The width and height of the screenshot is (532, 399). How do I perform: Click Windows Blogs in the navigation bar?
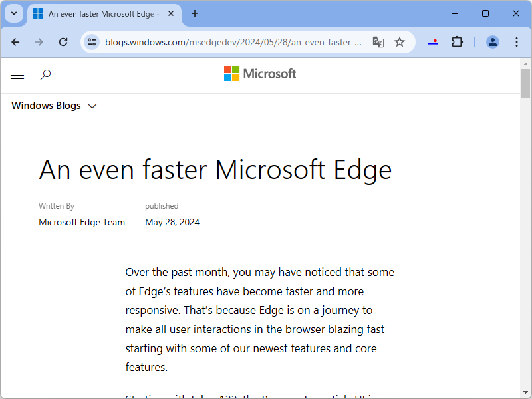point(46,106)
